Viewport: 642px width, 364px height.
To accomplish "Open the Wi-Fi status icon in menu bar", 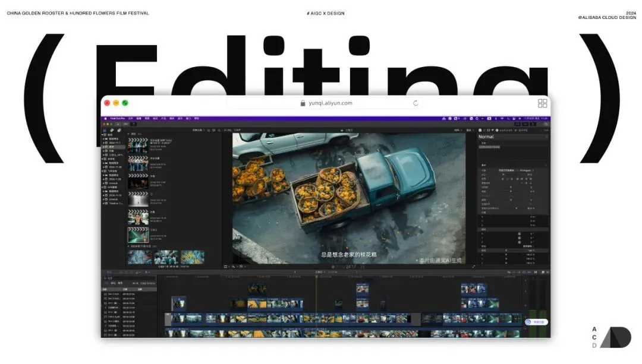I will point(502,119).
